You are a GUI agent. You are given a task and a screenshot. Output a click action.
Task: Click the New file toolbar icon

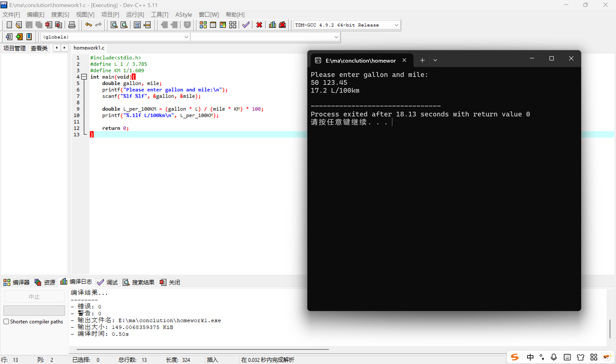9,25
